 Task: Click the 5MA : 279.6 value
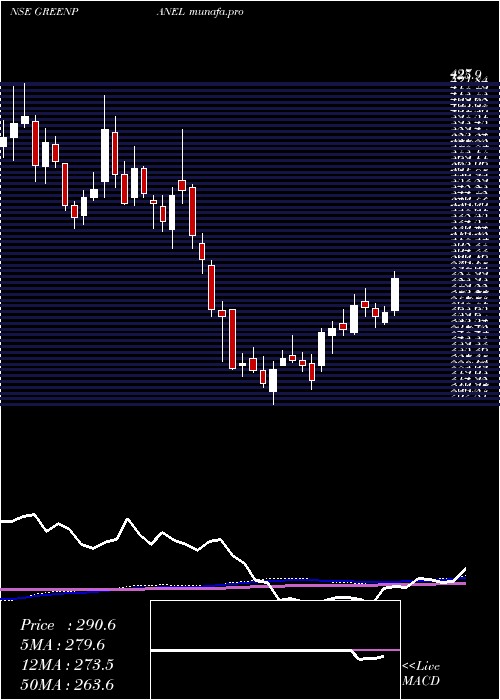tap(65, 645)
